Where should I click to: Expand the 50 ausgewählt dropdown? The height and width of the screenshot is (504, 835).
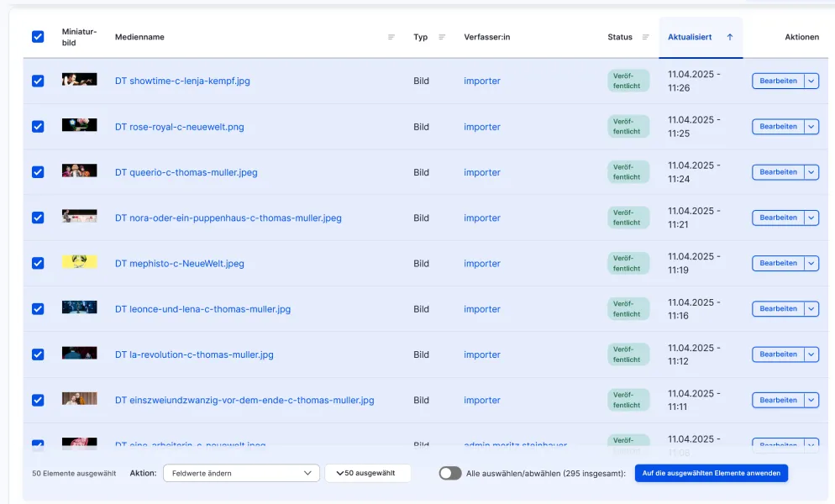pos(368,473)
